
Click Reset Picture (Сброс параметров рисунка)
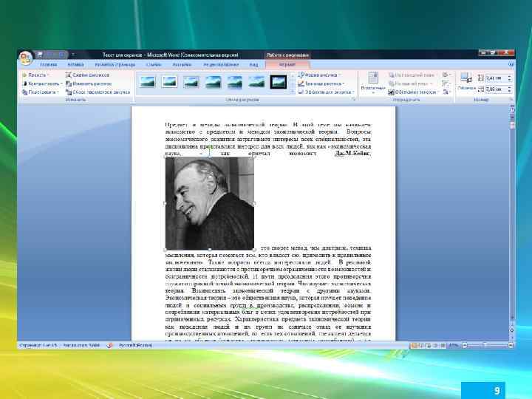click(98, 92)
